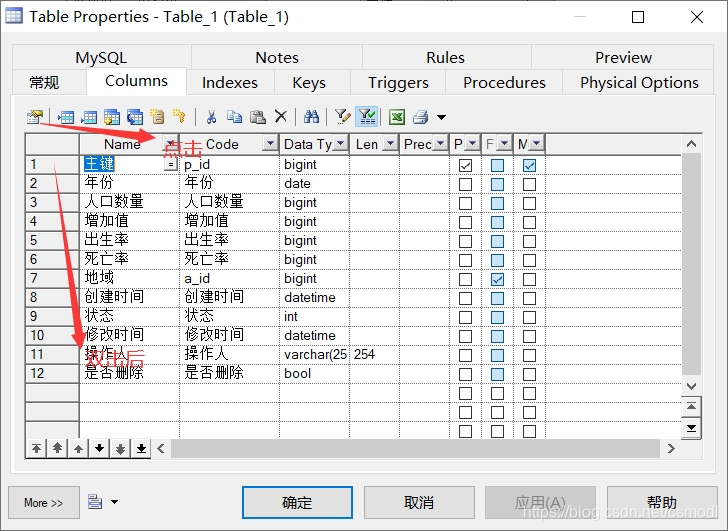728x531 pixels.
Task: Switch to the Preview tab
Action: (x=623, y=58)
